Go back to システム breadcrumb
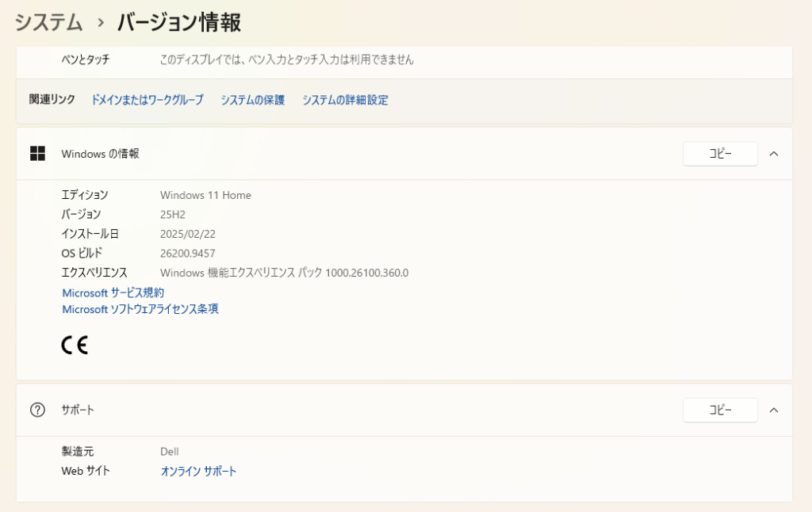The width and height of the screenshot is (812, 512). tap(48, 23)
